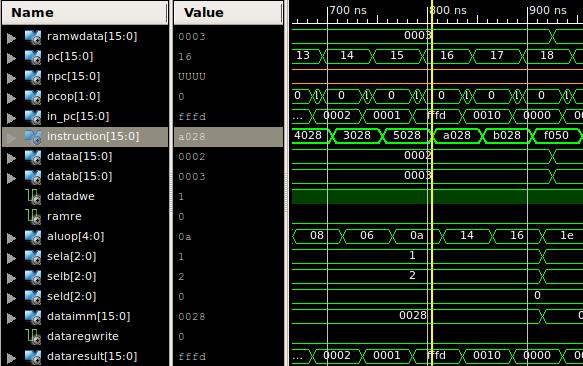The width and height of the screenshot is (583, 366).
Task: Expand the datab[15:0] bus
Action: 12,178
